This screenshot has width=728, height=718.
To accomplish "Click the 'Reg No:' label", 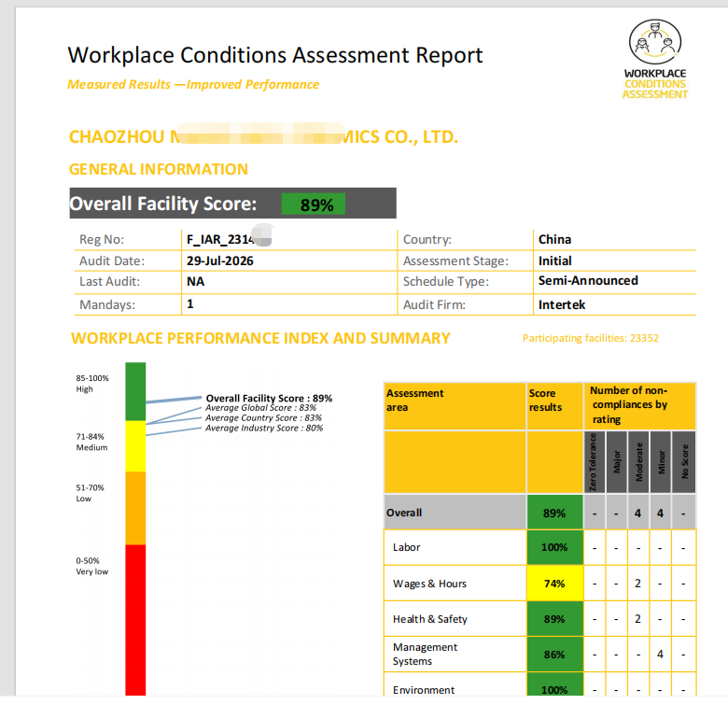I will [x=102, y=240].
